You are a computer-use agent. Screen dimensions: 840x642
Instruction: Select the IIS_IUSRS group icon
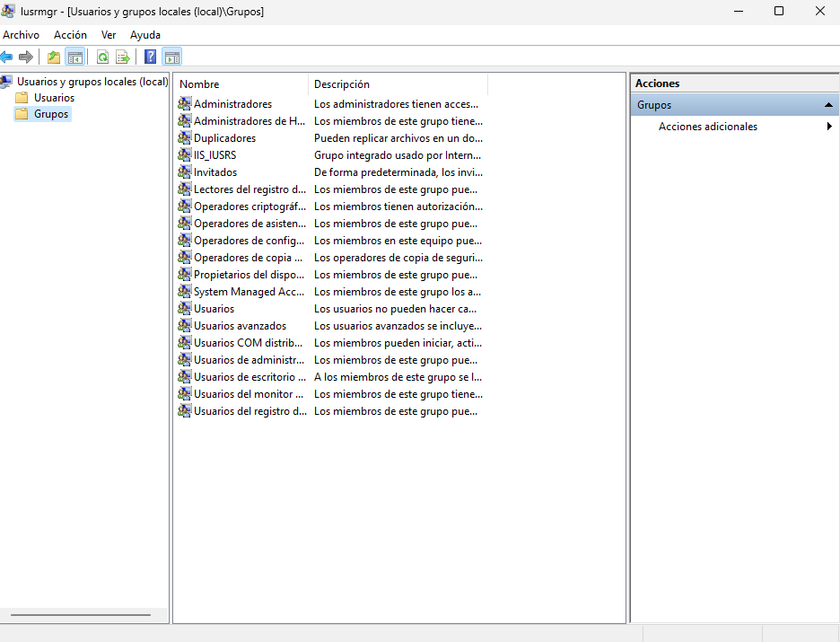pos(185,155)
